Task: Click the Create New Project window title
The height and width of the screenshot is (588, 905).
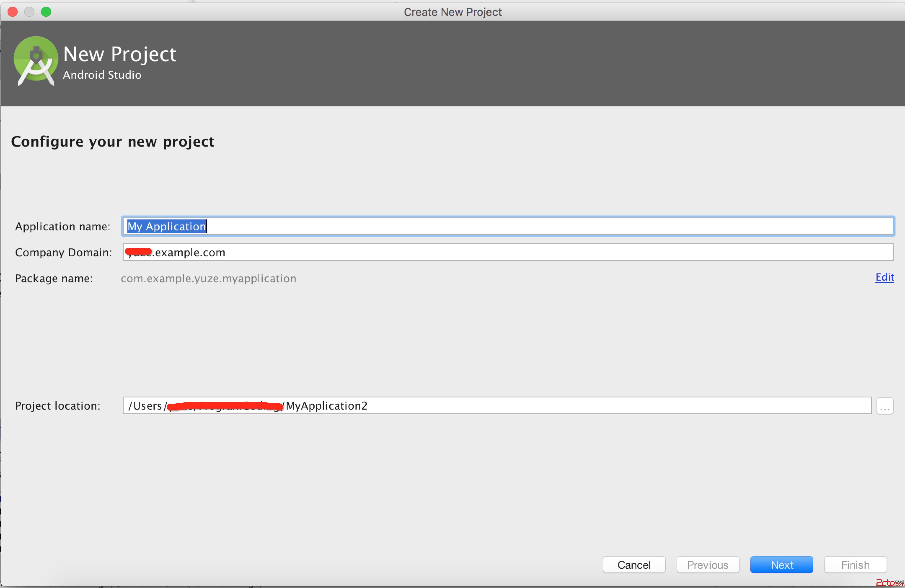Action: [x=452, y=12]
